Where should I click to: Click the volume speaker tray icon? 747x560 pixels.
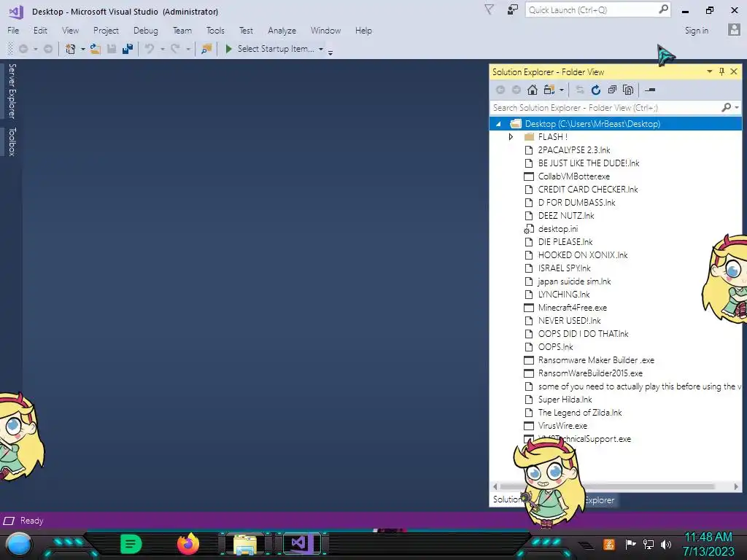pyautogui.click(x=665, y=544)
